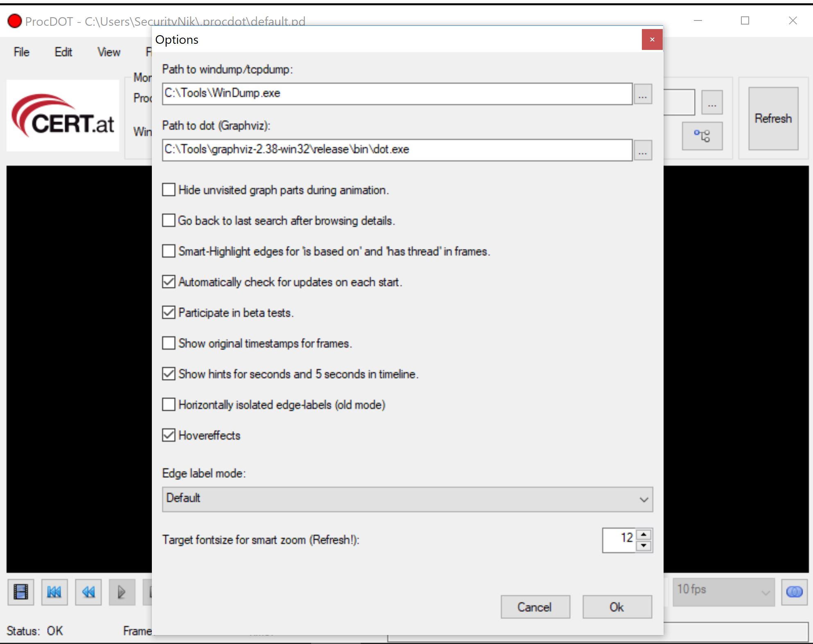Click the blue double-circle icon at bottom right
This screenshot has height=644, width=813.
[x=795, y=591]
